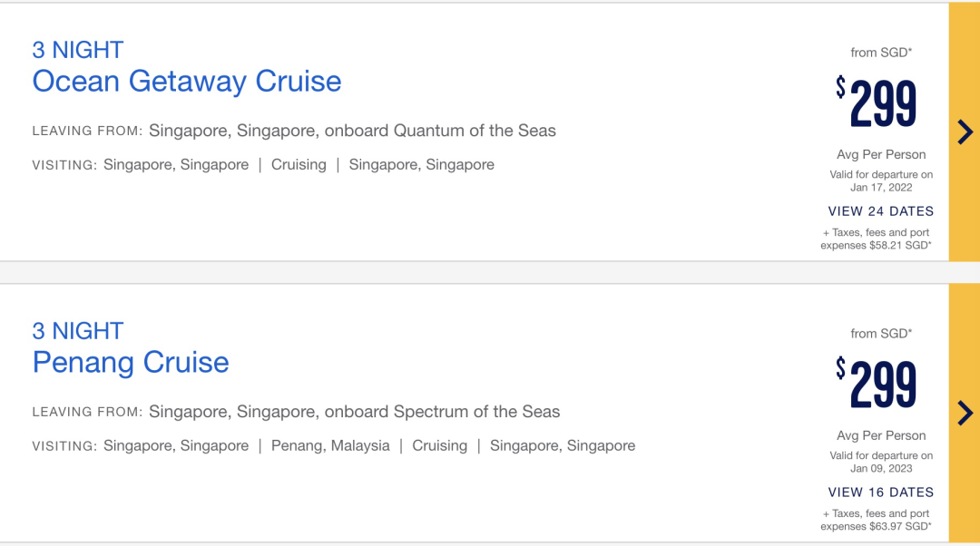The image size is (980, 546).
Task: Click the Jan 09, 2023 departure date
Action: click(881, 469)
